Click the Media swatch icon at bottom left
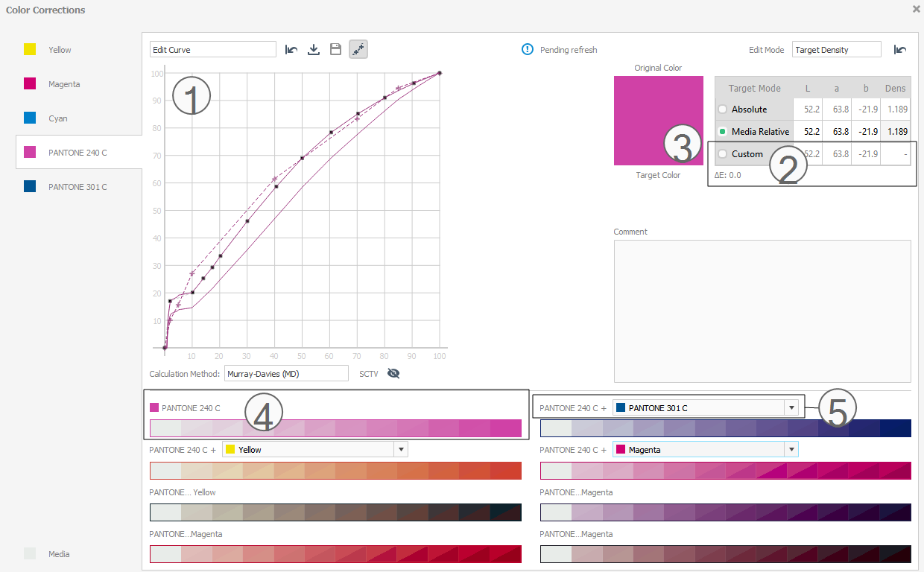This screenshot has width=924, height=572. 29,553
